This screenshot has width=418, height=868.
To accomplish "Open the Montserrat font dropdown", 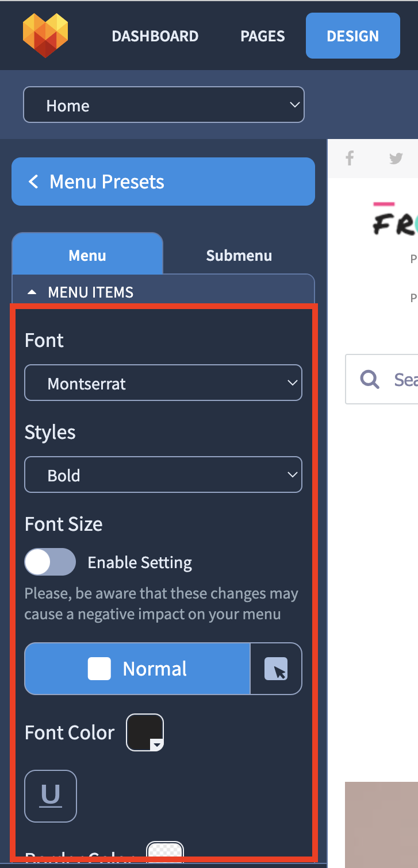I will pos(163,383).
